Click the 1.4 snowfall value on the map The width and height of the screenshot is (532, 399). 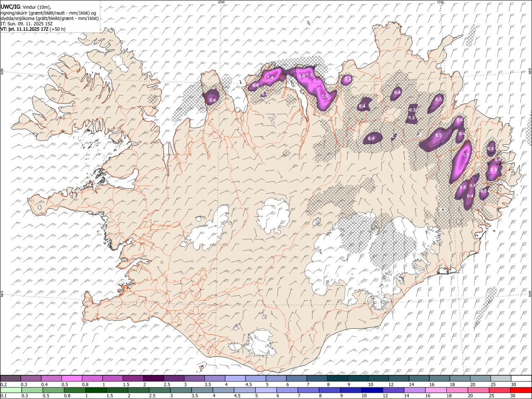point(270,77)
